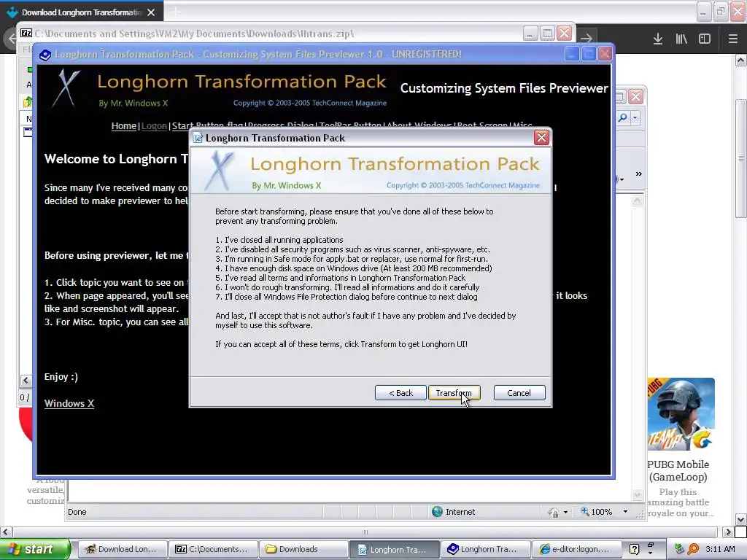Viewport: 747px width, 560px height.
Task: Open the Firefox library icon
Action: [681, 39]
